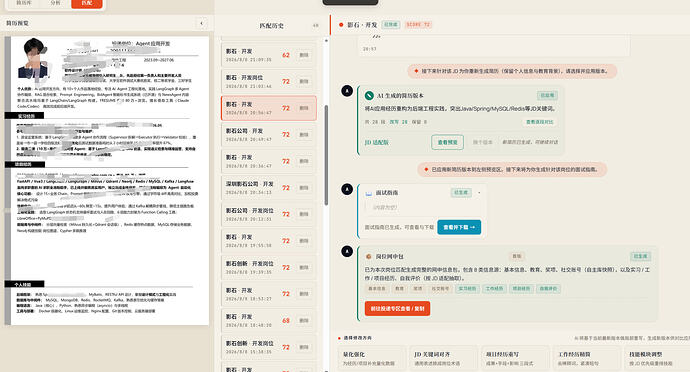This screenshot has width=690, height=372.
Task: Click the 面试指南 card icon
Action: pos(369,193)
